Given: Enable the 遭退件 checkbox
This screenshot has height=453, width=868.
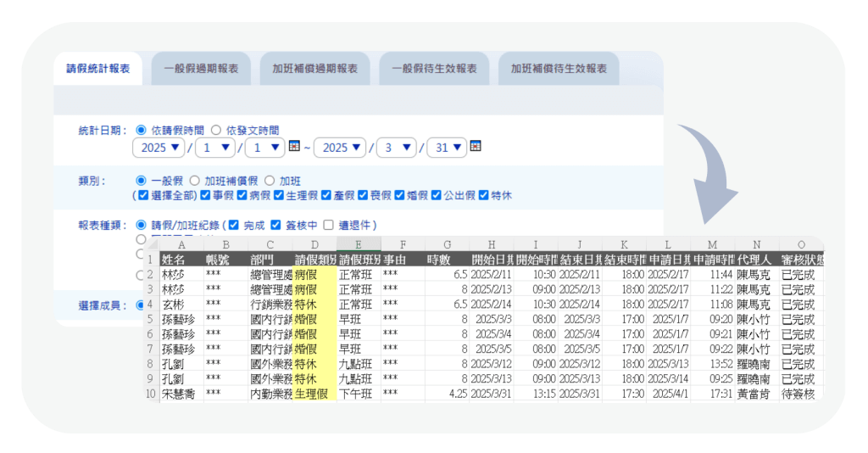Looking at the screenshot, I should pos(329,226).
